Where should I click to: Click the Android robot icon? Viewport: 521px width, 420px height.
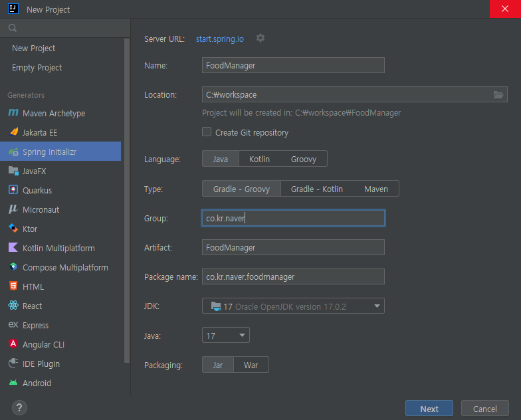13,383
